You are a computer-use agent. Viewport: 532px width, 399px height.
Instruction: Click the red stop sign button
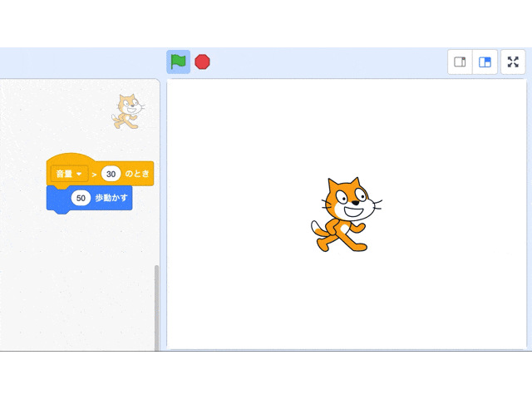click(x=203, y=62)
